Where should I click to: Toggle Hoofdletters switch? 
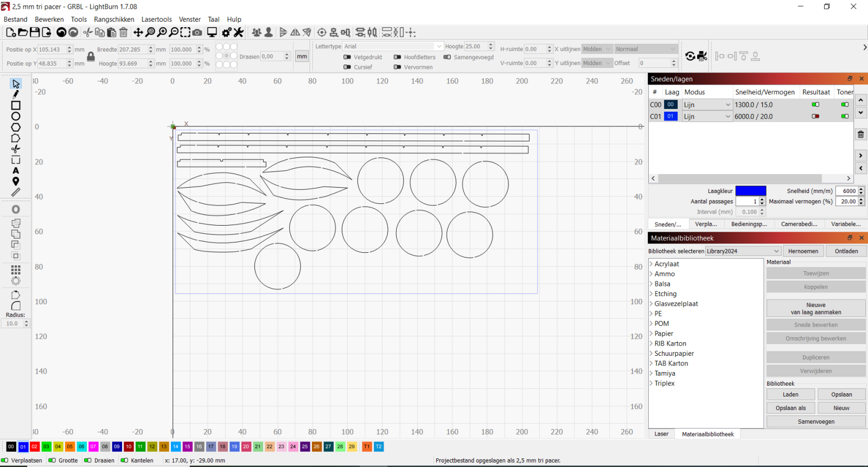coord(397,57)
